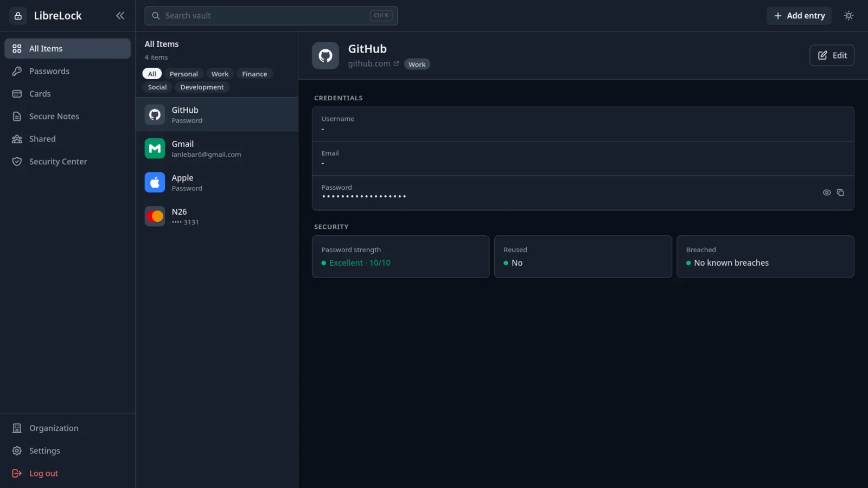Select the All filter chip
Screen dimensions: 868x488
(152, 74)
